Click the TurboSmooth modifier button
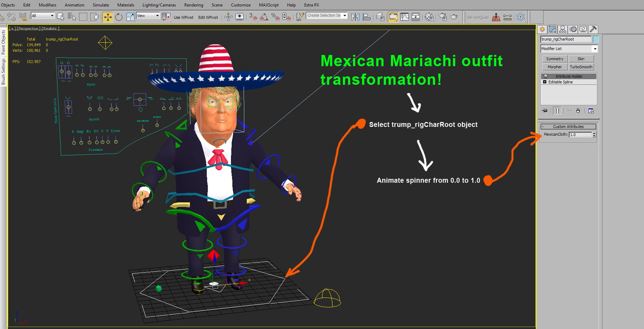 (581, 67)
